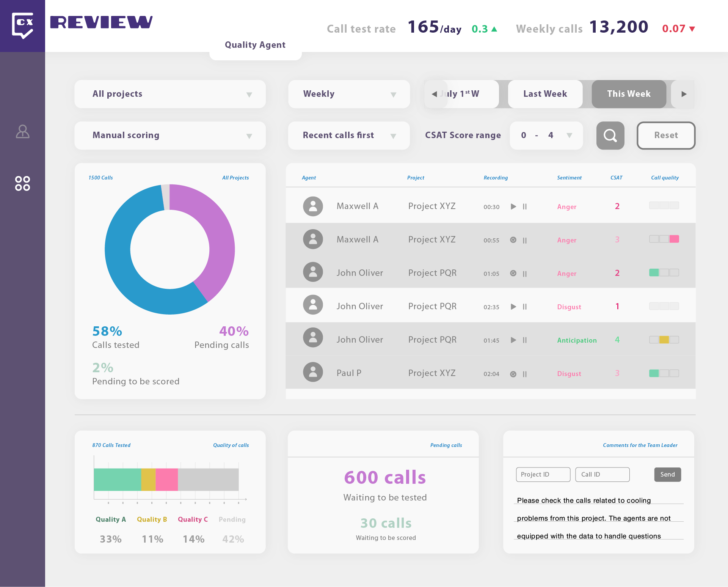Toggle yellow quality rating on Anticipation row

pos(664,340)
